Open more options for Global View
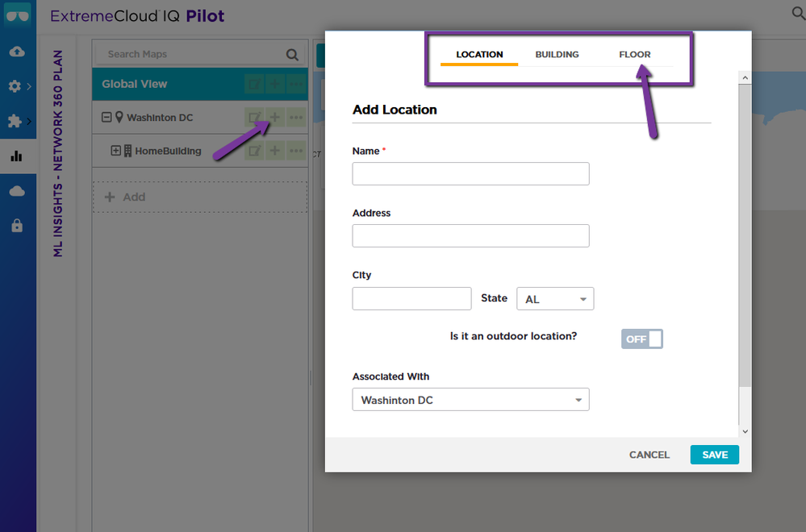The image size is (806, 532). point(296,84)
